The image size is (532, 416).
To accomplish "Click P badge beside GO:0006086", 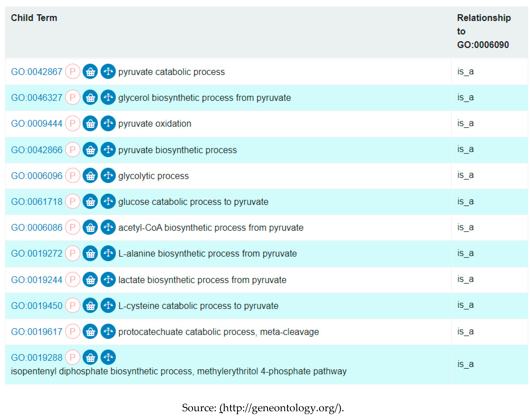I will [x=73, y=227].
